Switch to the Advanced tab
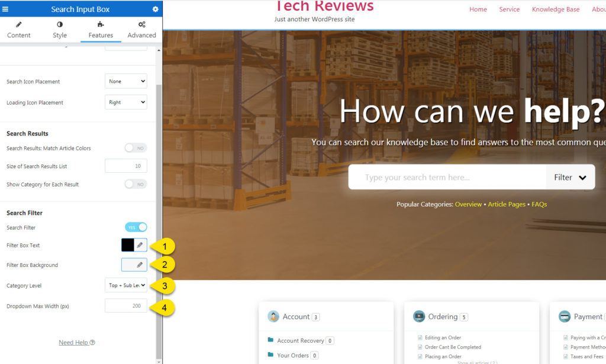Image resolution: width=606 pixels, height=364 pixels. tap(141, 30)
